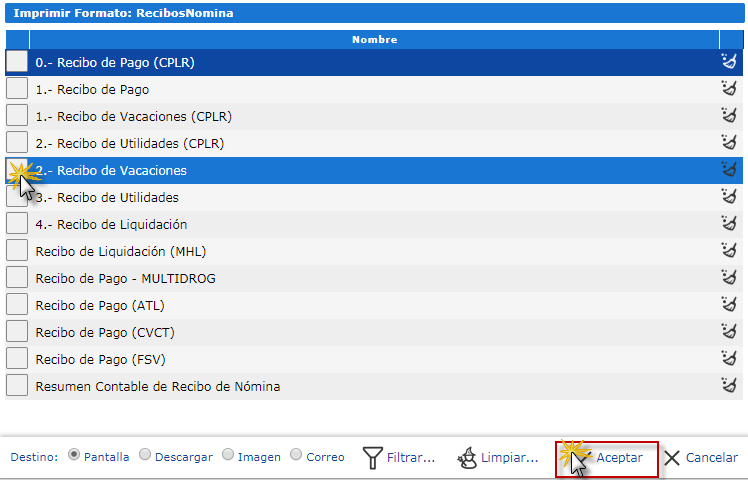Select row text 1.- Recibo de Vacaciones (CPLR)
This screenshot has height=480, width=748.
click(x=134, y=117)
